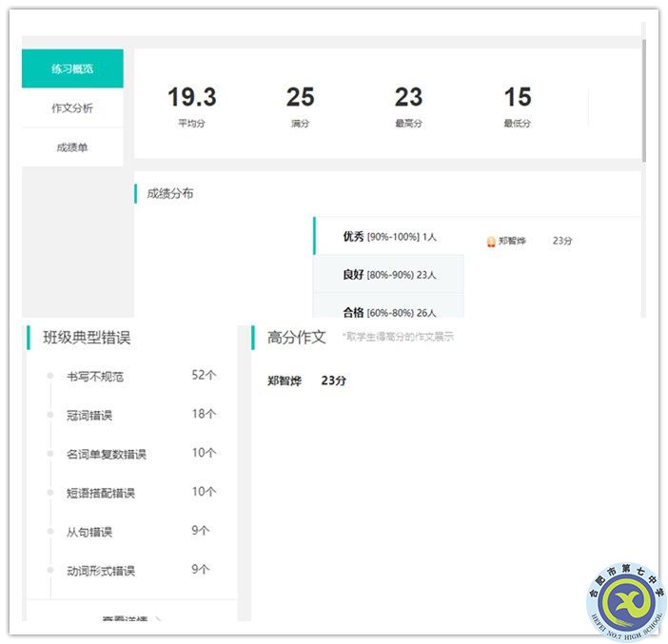Image resolution: width=668 pixels, height=644 pixels.
Task: Open the 练习概览 tab
Action: 72,68
